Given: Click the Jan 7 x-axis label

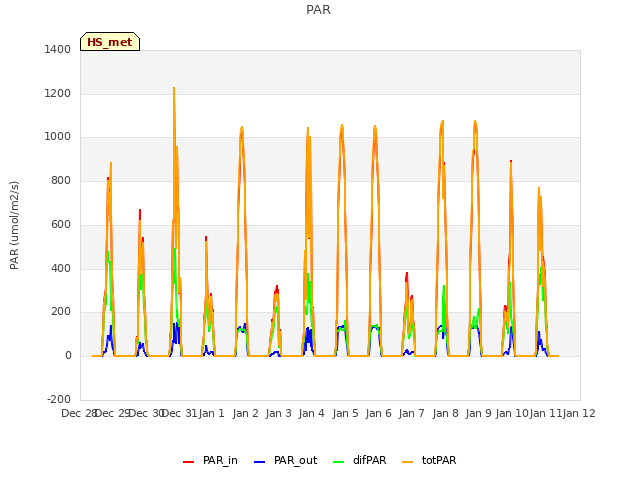Looking at the screenshot, I should click(411, 413).
